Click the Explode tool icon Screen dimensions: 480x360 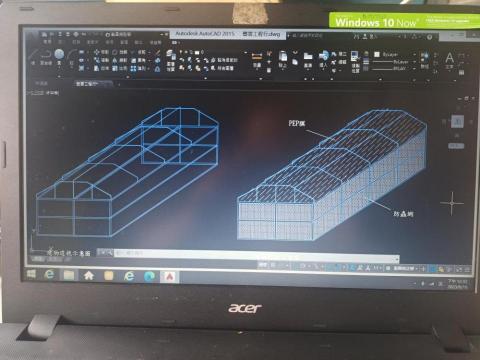157,60
